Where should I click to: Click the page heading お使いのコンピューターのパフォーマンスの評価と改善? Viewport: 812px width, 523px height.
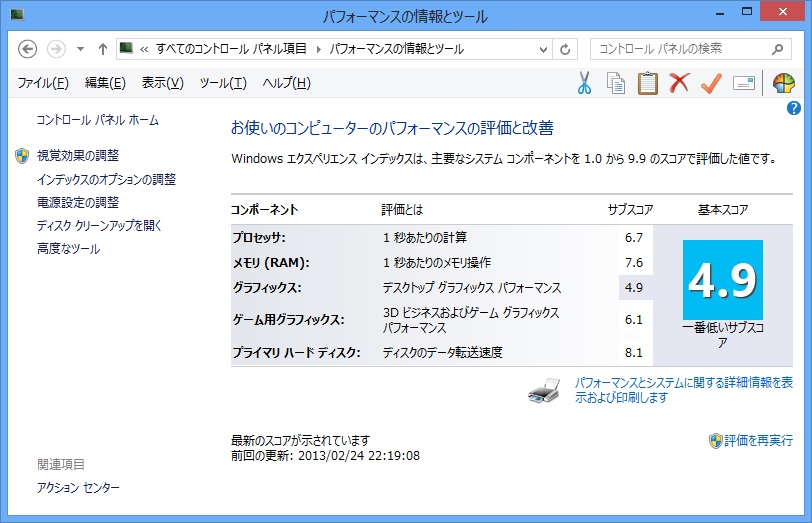coord(392,128)
